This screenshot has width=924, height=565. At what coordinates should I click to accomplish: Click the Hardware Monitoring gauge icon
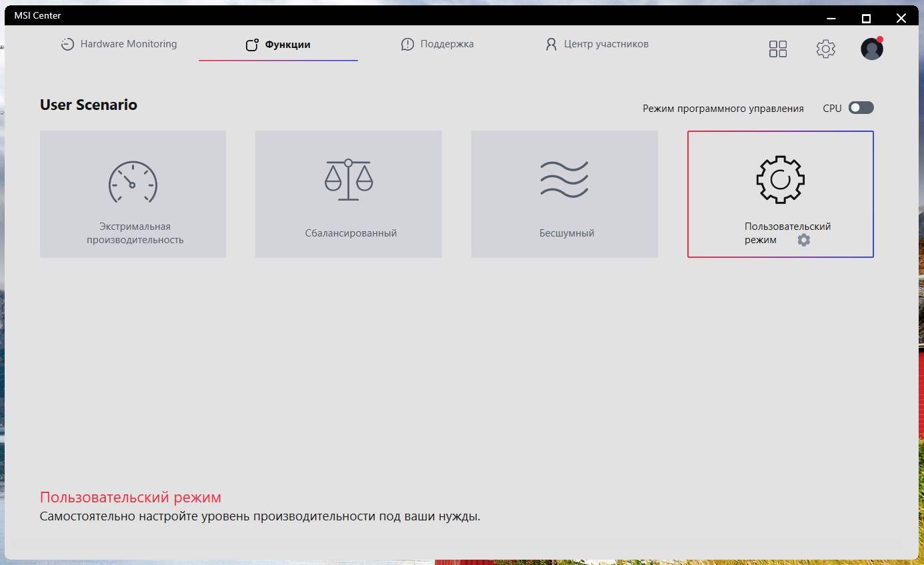[67, 45]
